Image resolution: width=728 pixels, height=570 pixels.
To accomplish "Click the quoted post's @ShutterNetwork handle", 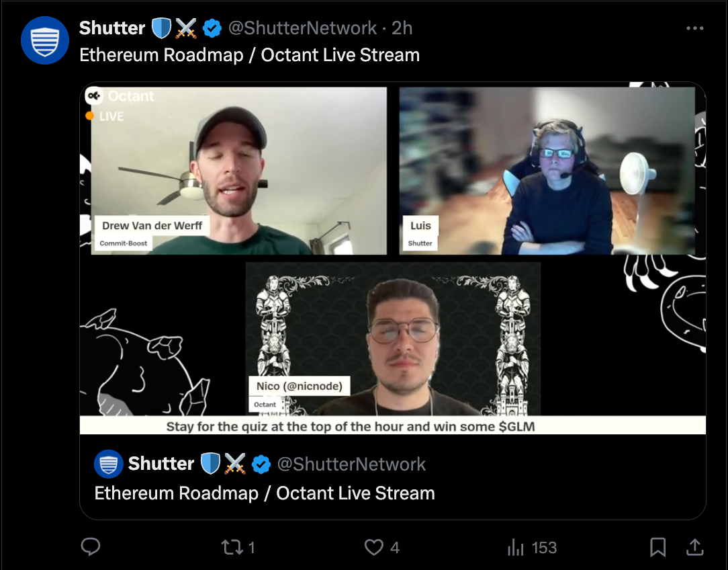I will point(351,464).
